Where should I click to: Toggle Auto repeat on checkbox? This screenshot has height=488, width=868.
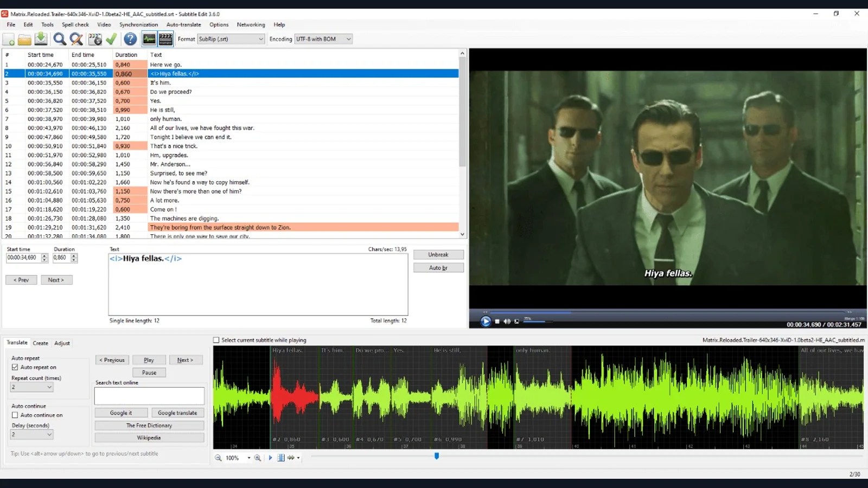[15, 367]
